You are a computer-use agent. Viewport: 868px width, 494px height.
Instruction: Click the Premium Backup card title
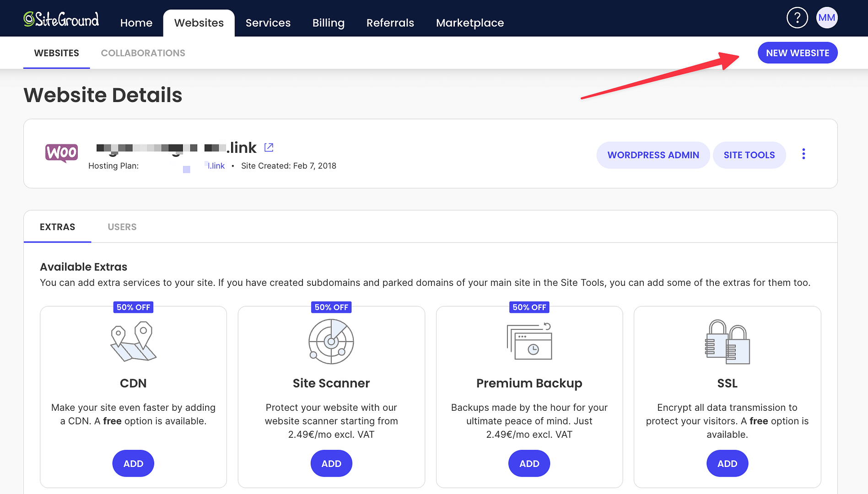pos(529,383)
